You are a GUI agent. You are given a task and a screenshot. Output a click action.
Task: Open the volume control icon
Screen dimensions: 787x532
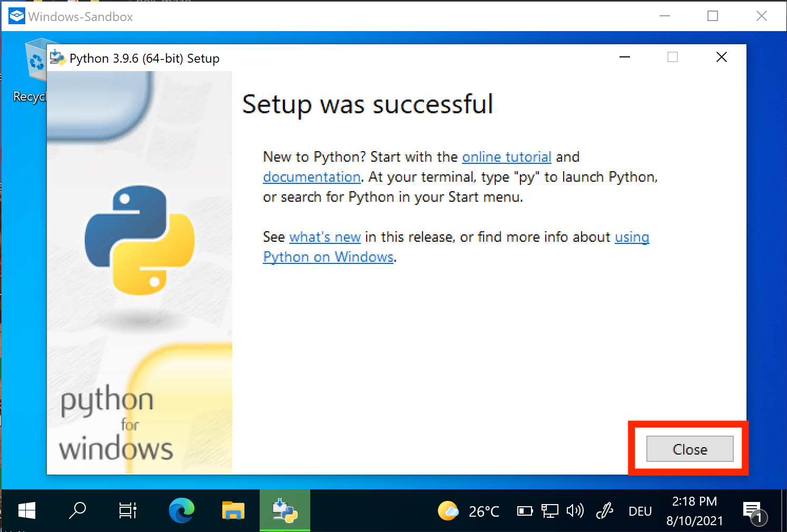(575, 511)
